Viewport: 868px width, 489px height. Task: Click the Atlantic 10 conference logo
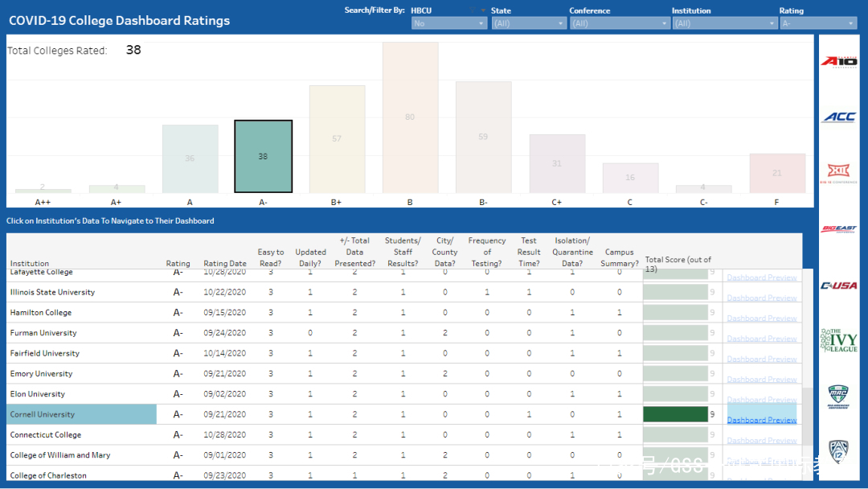pos(838,61)
